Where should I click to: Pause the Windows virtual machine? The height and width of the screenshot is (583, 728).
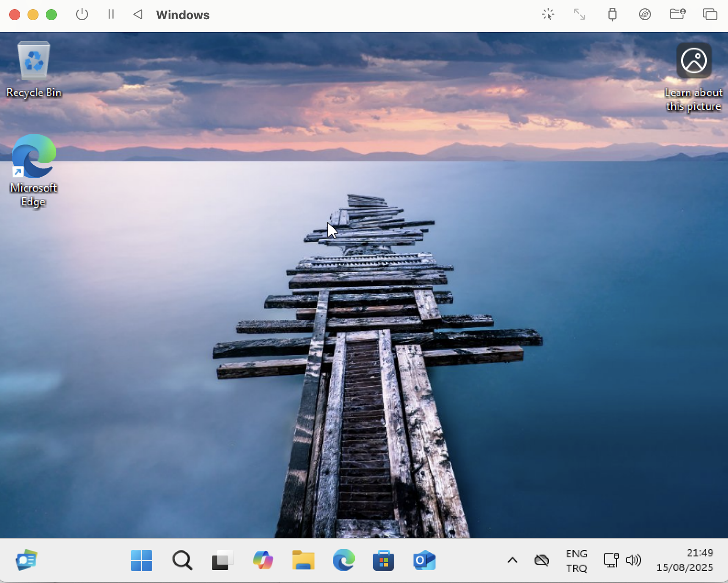(111, 15)
